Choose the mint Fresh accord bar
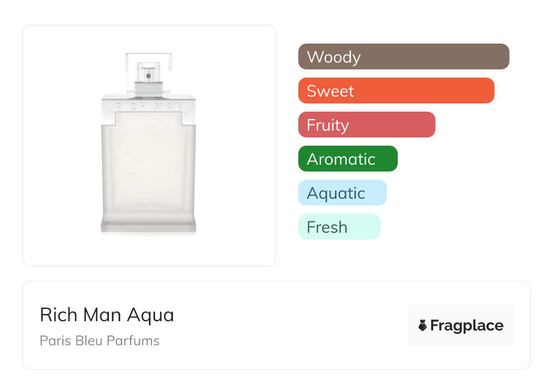 pyautogui.click(x=339, y=227)
